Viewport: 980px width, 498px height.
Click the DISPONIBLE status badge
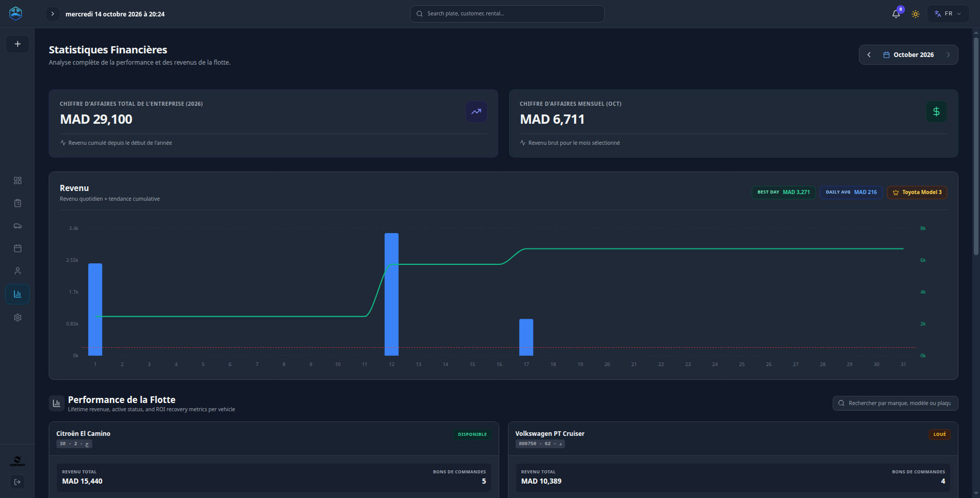(472, 434)
